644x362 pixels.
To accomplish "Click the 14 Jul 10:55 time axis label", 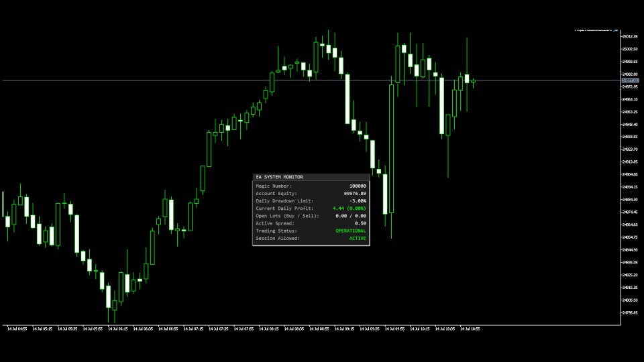I will point(470,328).
